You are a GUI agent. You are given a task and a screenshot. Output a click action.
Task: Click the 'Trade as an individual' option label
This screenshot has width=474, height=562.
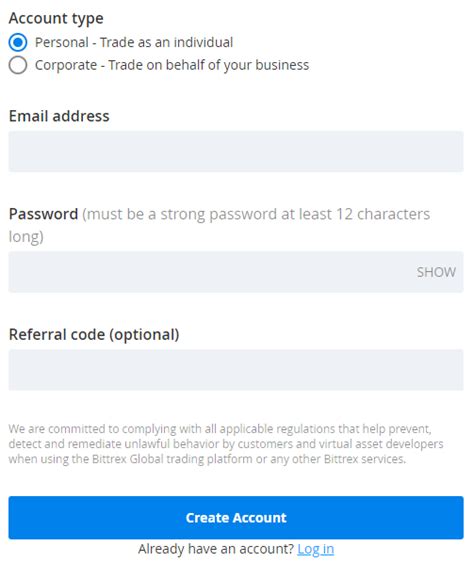(x=134, y=42)
